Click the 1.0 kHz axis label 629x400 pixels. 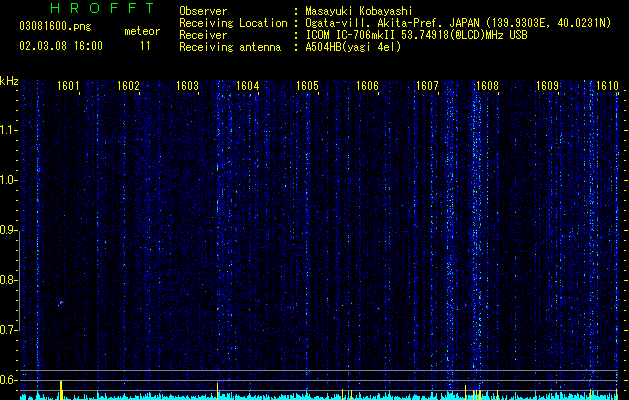pyautogui.click(x=9, y=180)
